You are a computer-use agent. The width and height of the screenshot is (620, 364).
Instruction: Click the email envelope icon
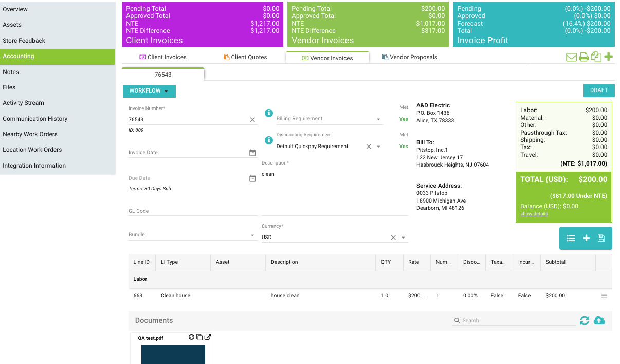pyautogui.click(x=571, y=57)
